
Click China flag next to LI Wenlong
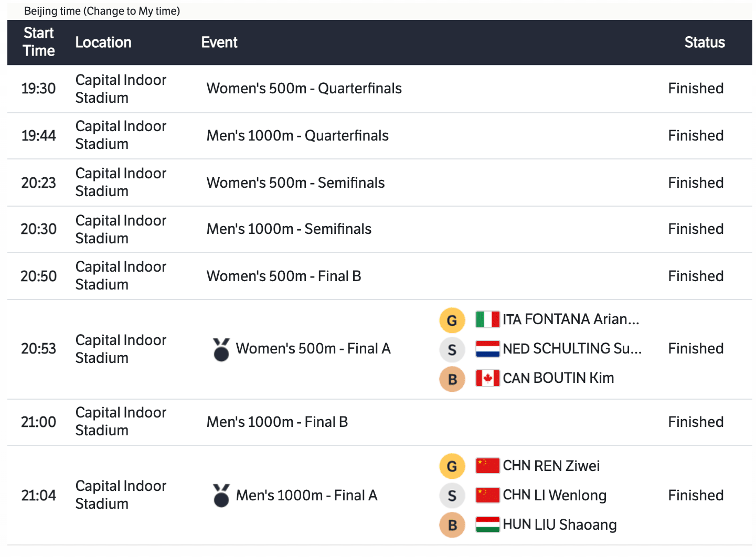(487, 495)
